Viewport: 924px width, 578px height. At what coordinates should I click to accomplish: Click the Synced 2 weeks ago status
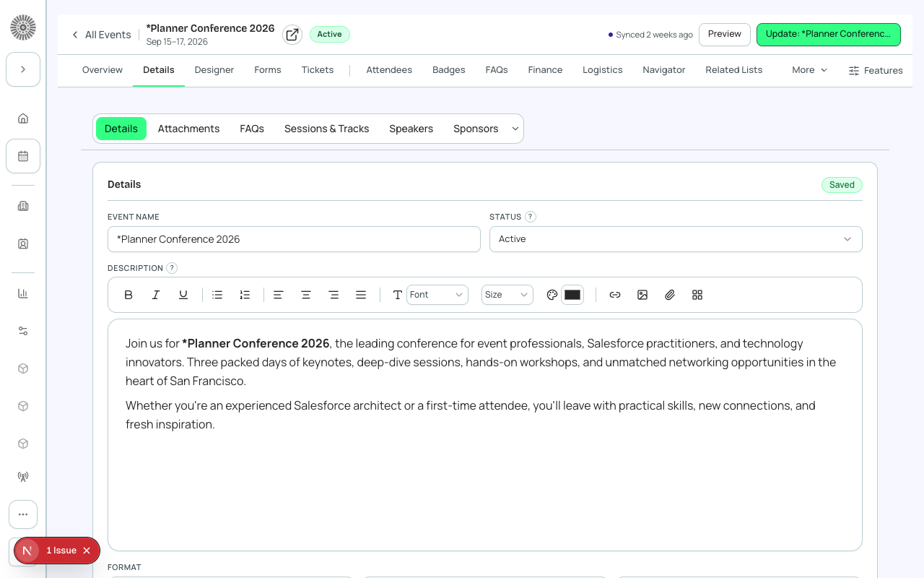pyautogui.click(x=650, y=35)
